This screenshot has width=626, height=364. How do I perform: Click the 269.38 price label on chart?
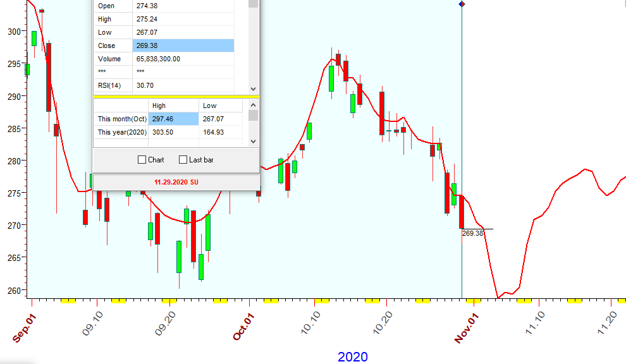[x=472, y=233]
